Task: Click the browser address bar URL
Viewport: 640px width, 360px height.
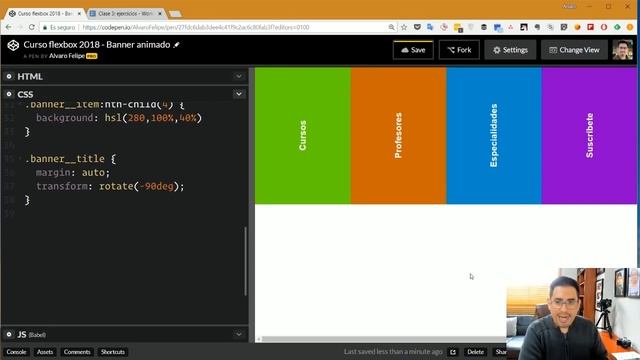Action: [x=196, y=27]
